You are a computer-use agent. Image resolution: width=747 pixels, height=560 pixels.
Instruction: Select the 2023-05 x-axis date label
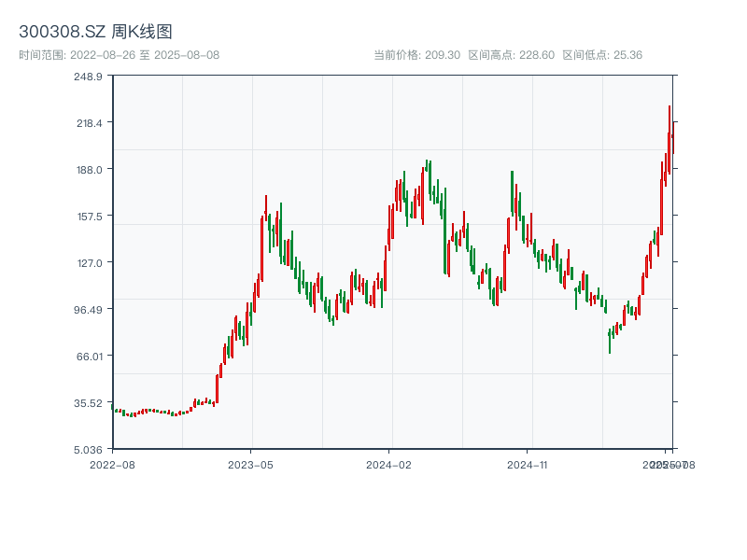coord(250,464)
